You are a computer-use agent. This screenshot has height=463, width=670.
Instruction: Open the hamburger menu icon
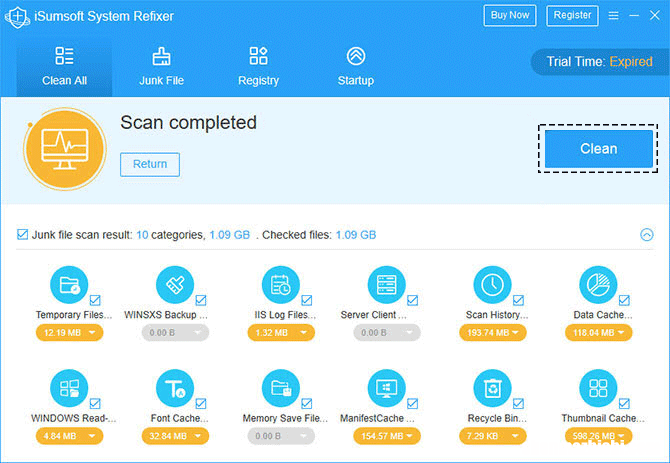coord(614,16)
